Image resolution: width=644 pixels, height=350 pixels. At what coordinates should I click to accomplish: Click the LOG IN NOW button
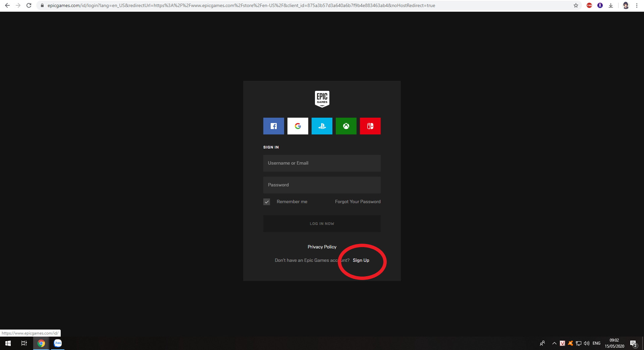pyautogui.click(x=322, y=224)
